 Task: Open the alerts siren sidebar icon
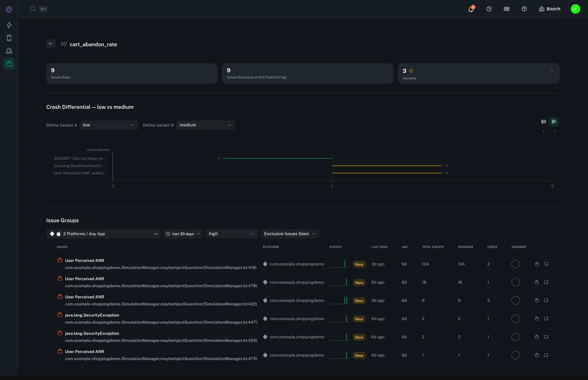pos(9,51)
